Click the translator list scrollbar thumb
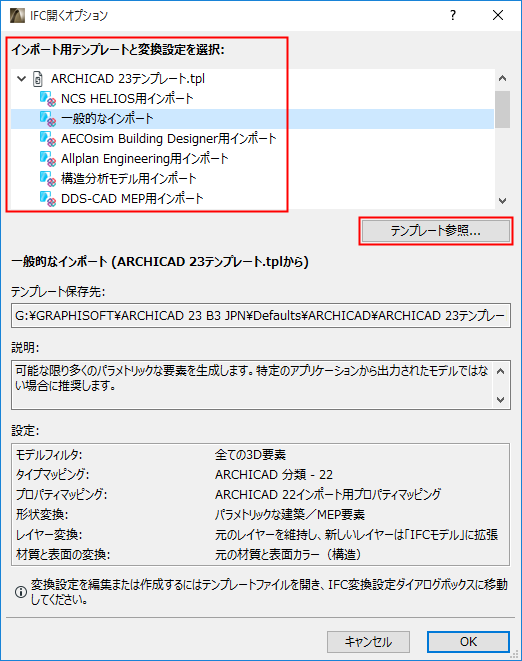Screen dimensions: 522x661 click(502, 109)
